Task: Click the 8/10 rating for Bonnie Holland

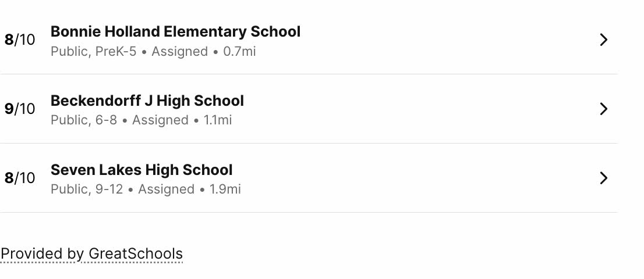Action: (x=20, y=40)
